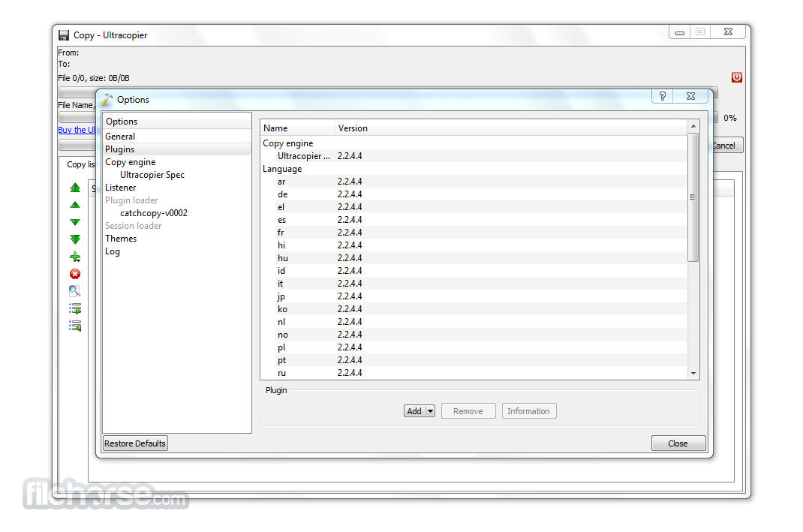
Task: Click the plugin list scrollbar thumb
Action: [x=693, y=197]
